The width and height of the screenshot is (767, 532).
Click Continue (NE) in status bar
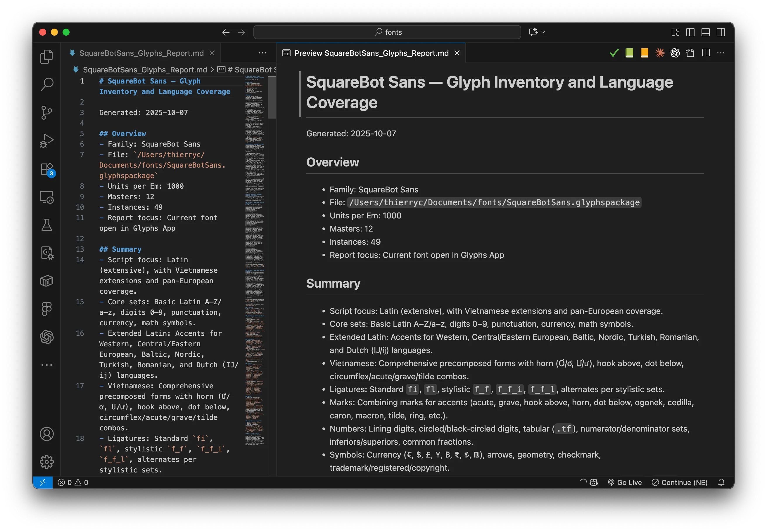680,482
